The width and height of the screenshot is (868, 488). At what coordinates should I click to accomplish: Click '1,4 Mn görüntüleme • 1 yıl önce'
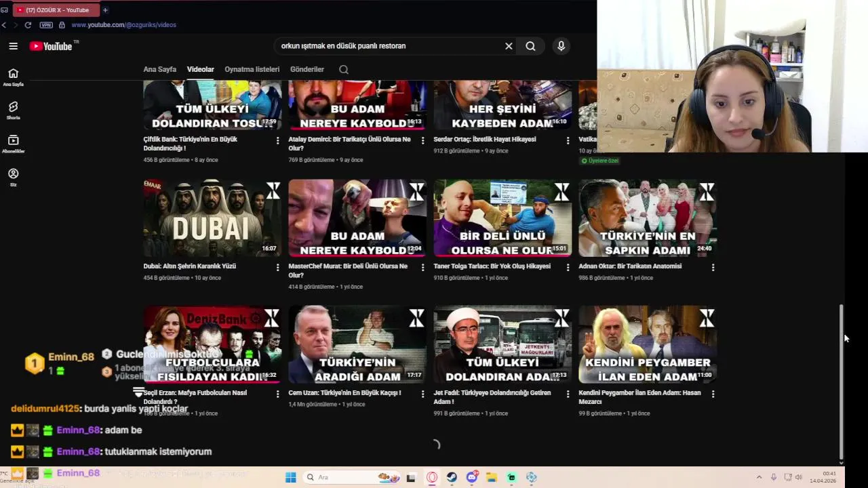(327, 404)
